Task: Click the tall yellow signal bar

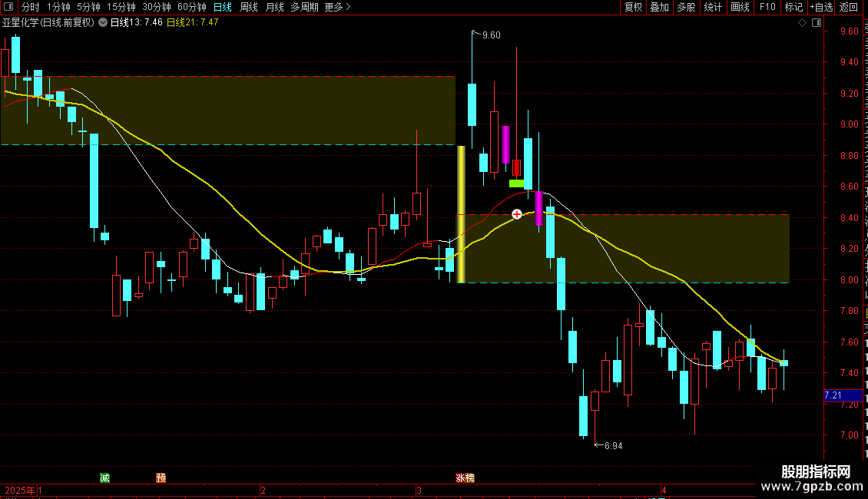Action: 461,214
